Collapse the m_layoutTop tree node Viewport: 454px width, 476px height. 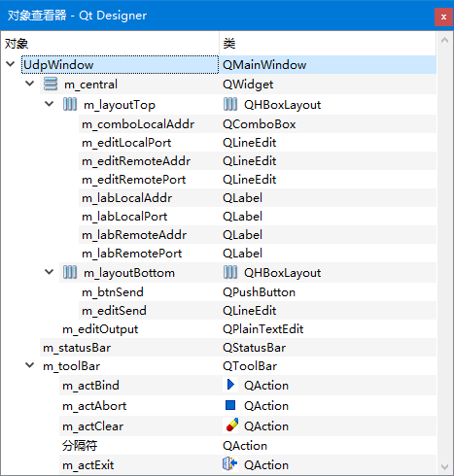[x=50, y=104]
